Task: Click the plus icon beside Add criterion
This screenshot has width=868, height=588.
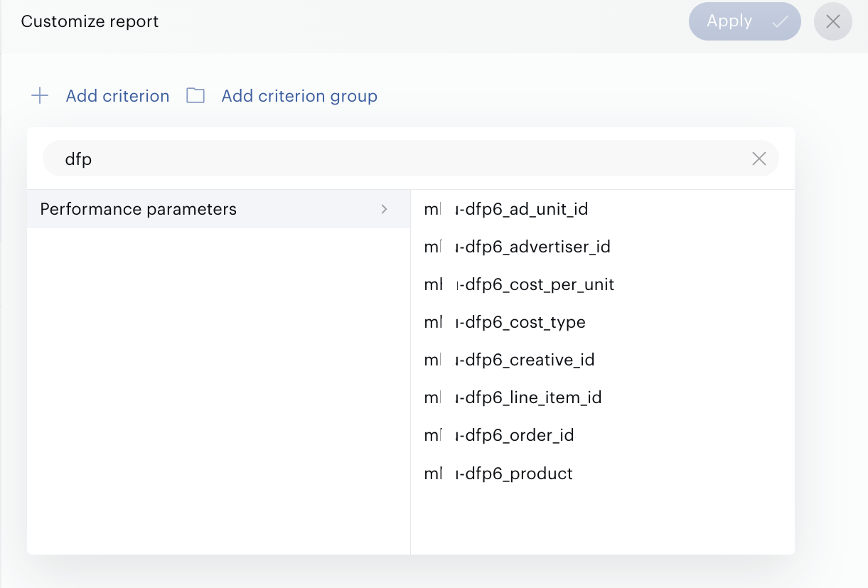Action: tap(40, 96)
